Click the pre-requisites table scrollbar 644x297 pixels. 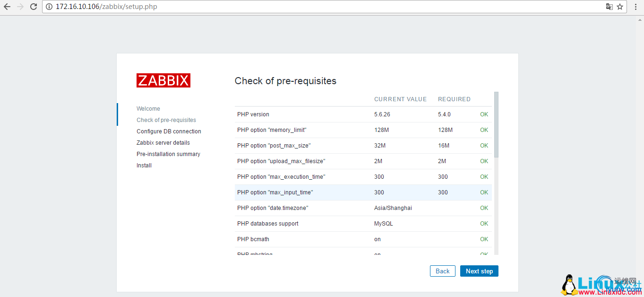pos(496,125)
